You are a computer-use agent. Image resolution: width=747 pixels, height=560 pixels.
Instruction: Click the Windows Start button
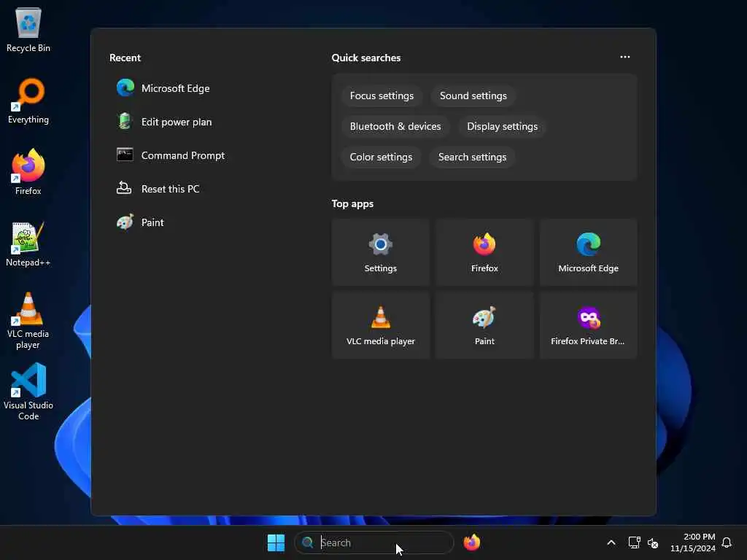coord(276,542)
